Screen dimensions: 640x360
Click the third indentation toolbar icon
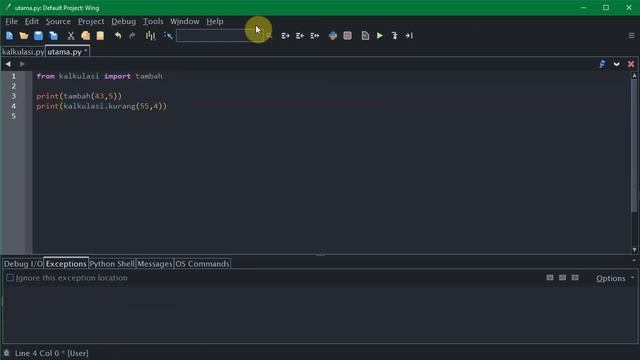pos(315,36)
